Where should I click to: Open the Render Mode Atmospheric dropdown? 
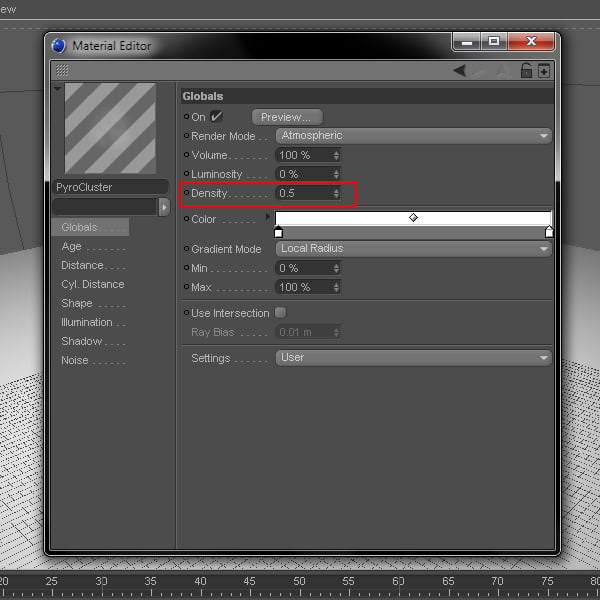[x=413, y=136]
